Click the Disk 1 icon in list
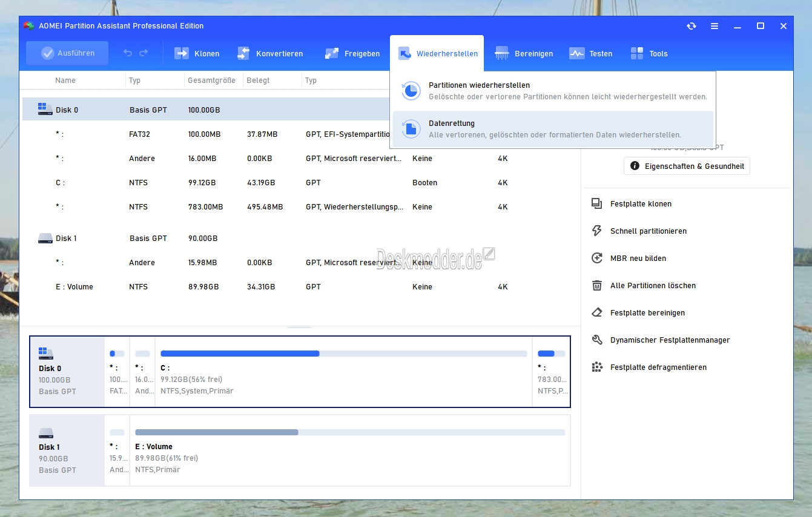Screen dimensions: 812x517 click(x=45, y=238)
